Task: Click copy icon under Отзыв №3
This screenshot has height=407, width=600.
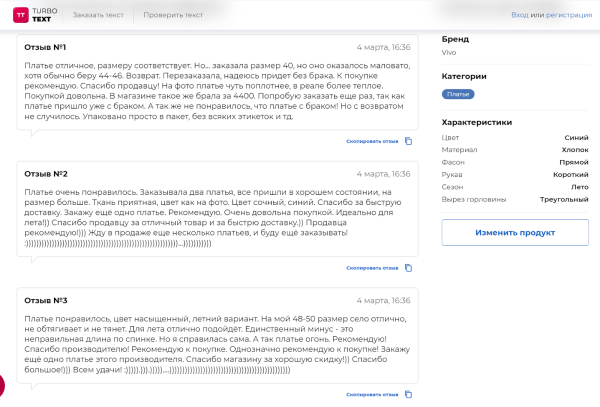Action: click(408, 395)
